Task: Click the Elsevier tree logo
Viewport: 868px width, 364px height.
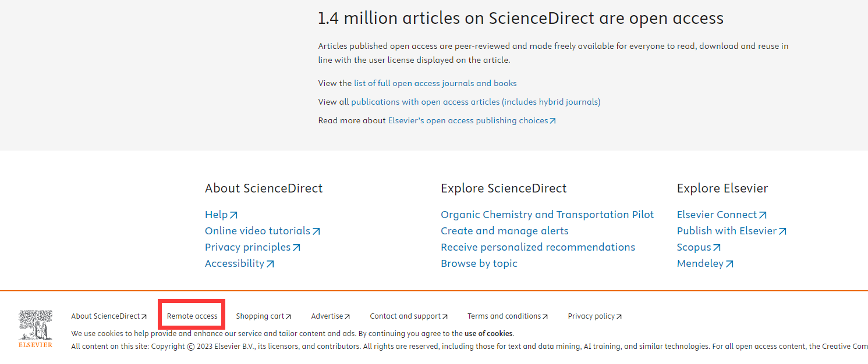Action: pyautogui.click(x=35, y=329)
